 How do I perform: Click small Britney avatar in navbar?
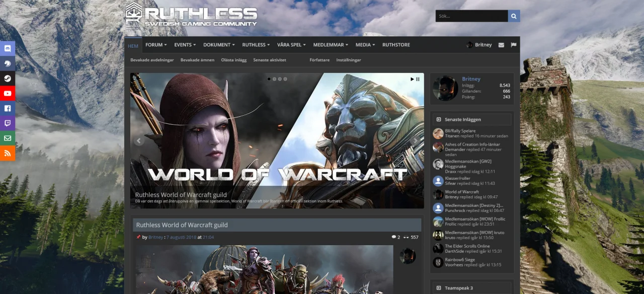coord(469,45)
